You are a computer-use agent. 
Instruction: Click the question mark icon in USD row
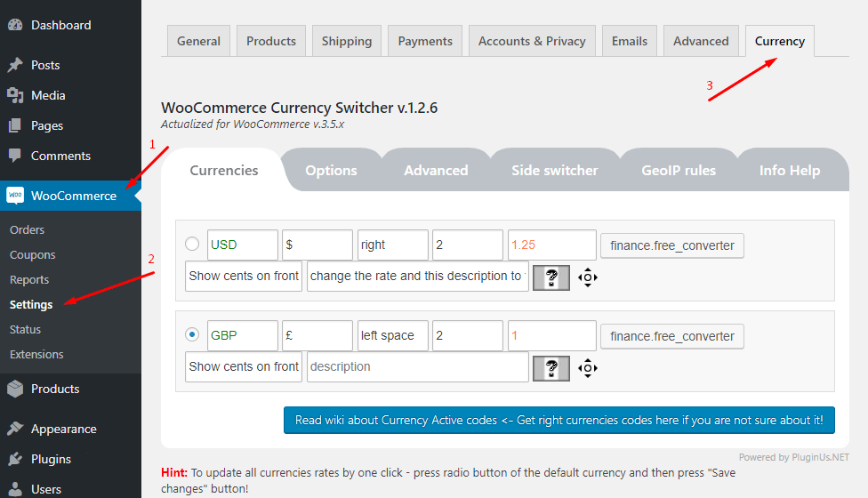[551, 277]
